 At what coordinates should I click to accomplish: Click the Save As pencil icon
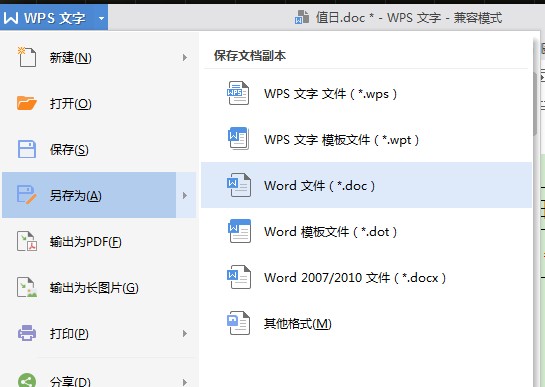pyautogui.click(x=27, y=195)
